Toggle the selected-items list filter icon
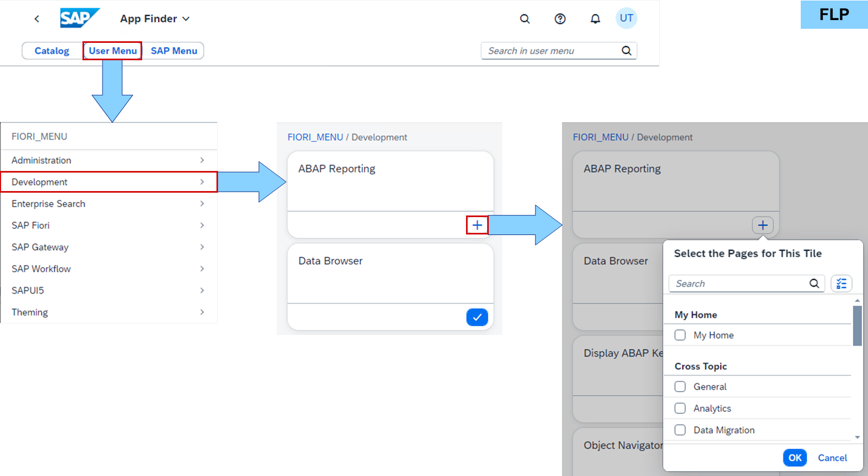 tap(841, 283)
